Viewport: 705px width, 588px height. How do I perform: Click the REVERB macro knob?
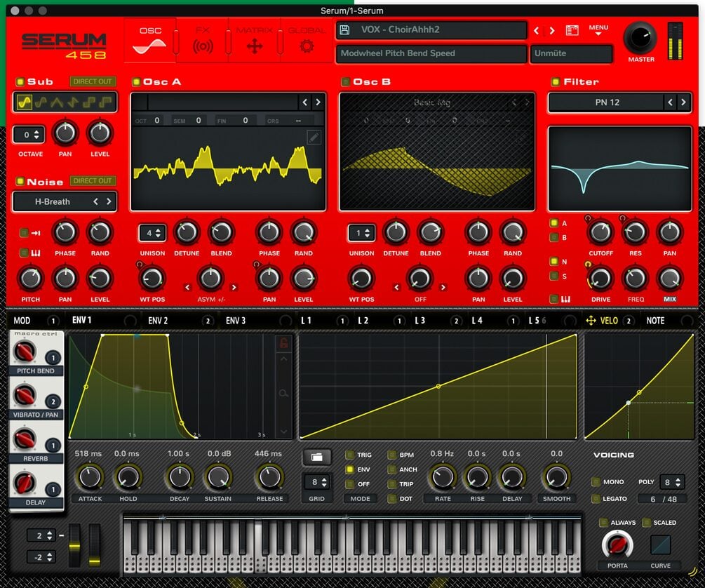pos(25,439)
